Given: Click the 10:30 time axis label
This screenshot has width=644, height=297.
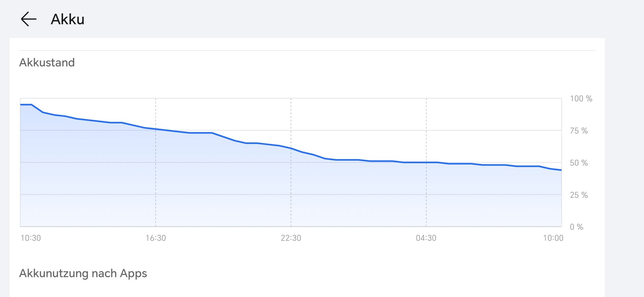Looking at the screenshot, I should click(x=31, y=238).
